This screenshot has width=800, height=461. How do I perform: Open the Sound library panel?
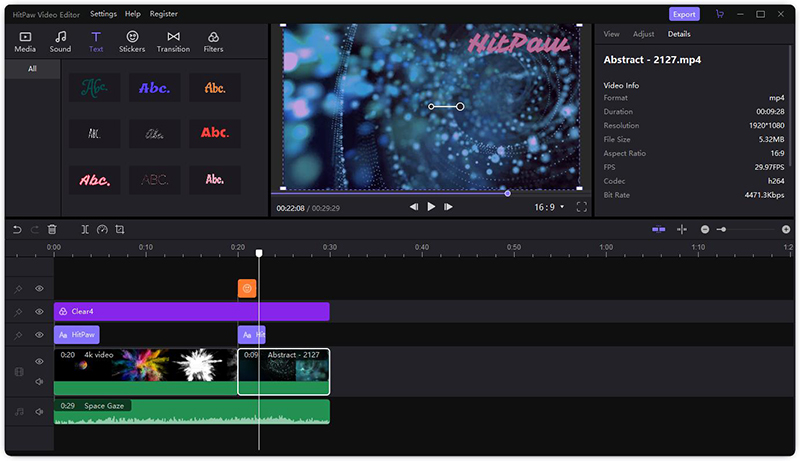(60, 41)
